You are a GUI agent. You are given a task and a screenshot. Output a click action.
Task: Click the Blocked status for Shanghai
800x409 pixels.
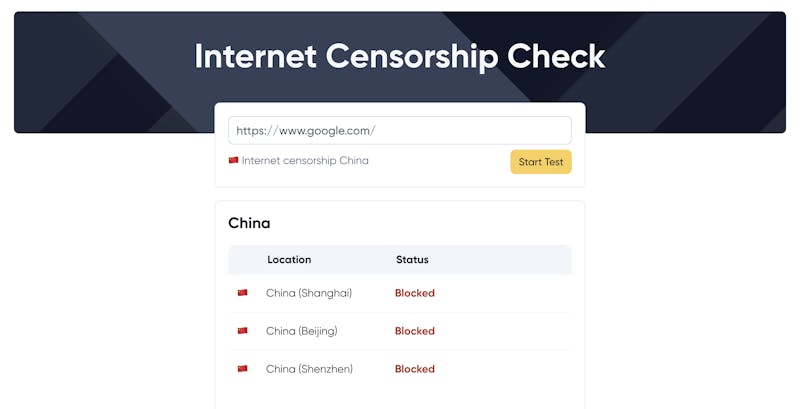point(415,293)
